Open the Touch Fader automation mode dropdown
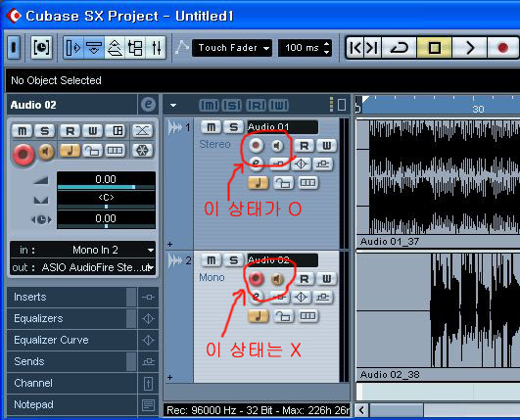 pyautogui.click(x=232, y=48)
